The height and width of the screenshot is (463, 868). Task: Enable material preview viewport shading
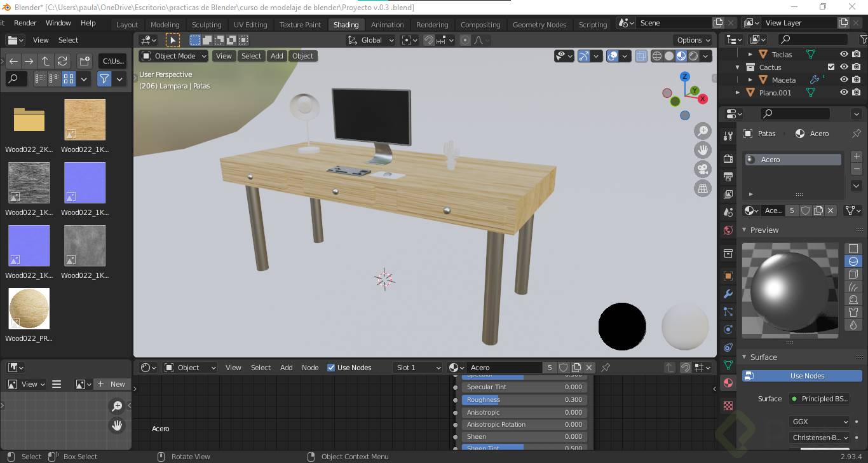[x=681, y=56]
